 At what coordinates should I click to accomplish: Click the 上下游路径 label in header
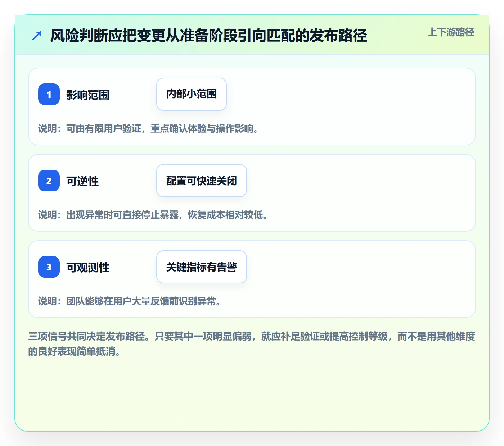(x=451, y=32)
